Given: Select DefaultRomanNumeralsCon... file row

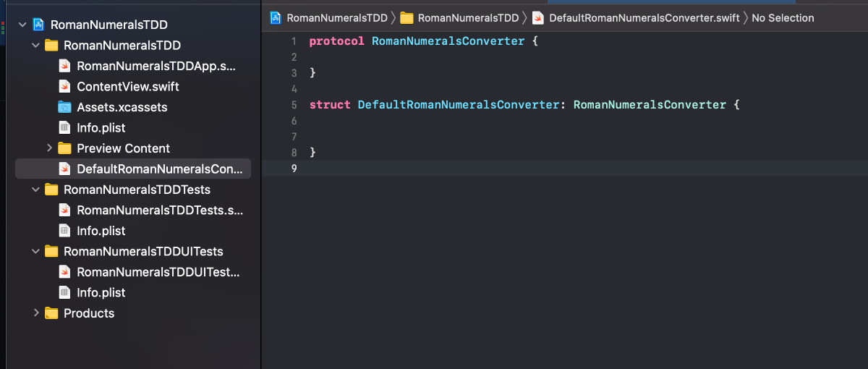Looking at the screenshot, I should point(133,169).
